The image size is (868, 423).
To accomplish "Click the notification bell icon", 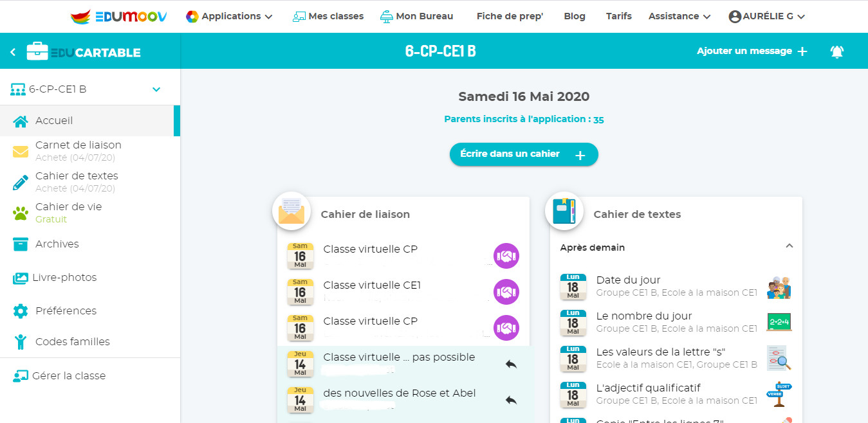I will point(836,51).
